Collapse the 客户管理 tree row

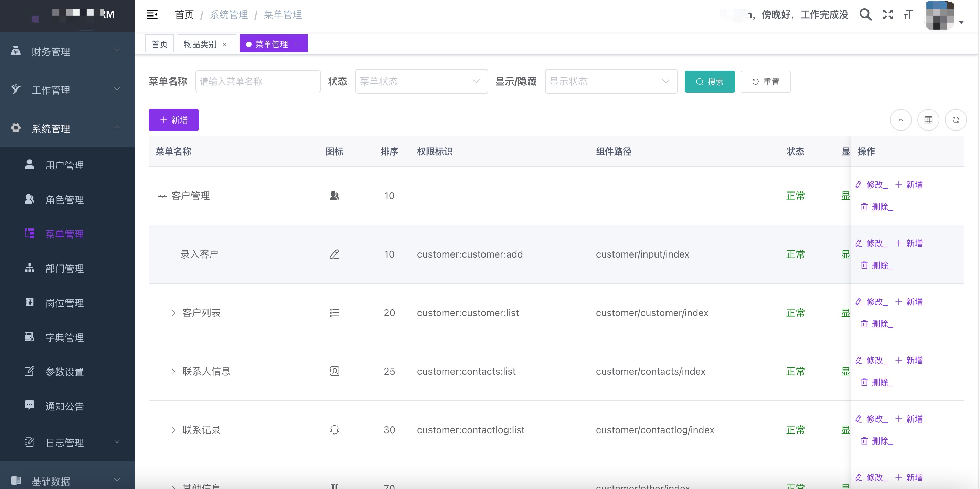162,196
